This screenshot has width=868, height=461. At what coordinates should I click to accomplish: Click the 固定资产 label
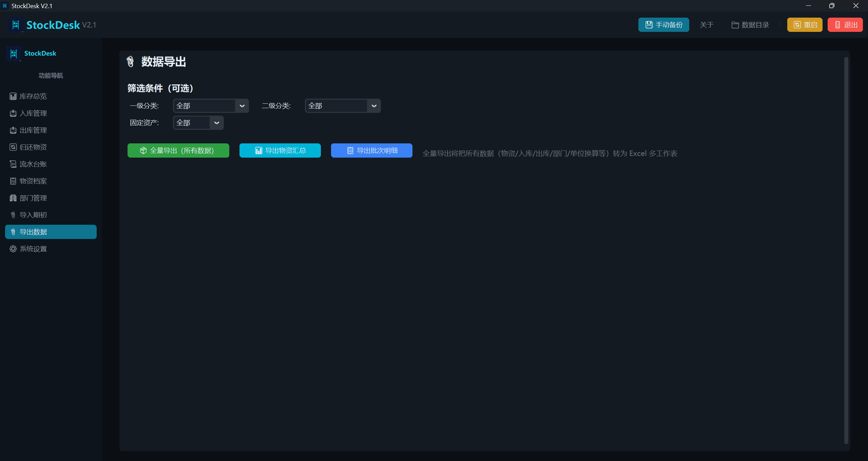[144, 123]
